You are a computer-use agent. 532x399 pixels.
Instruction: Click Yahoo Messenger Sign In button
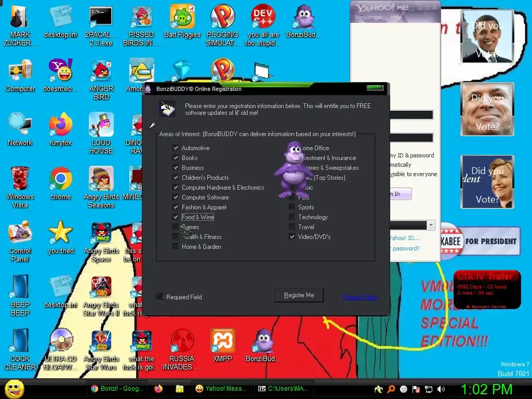point(401,194)
